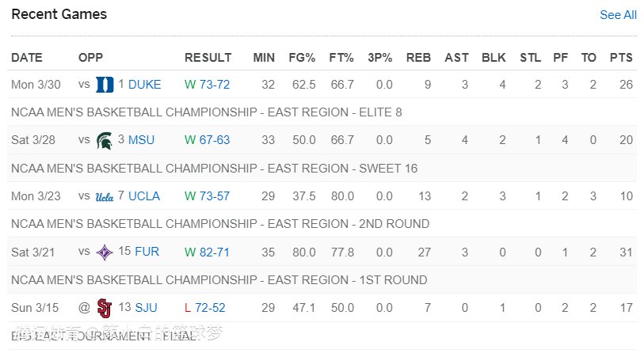Click the REB column header
The height and width of the screenshot is (353, 644).
pyautogui.click(x=418, y=58)
